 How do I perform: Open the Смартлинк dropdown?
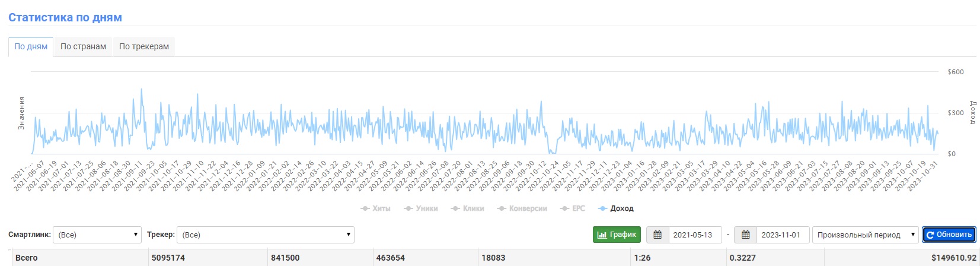click(x=97, y=235)
